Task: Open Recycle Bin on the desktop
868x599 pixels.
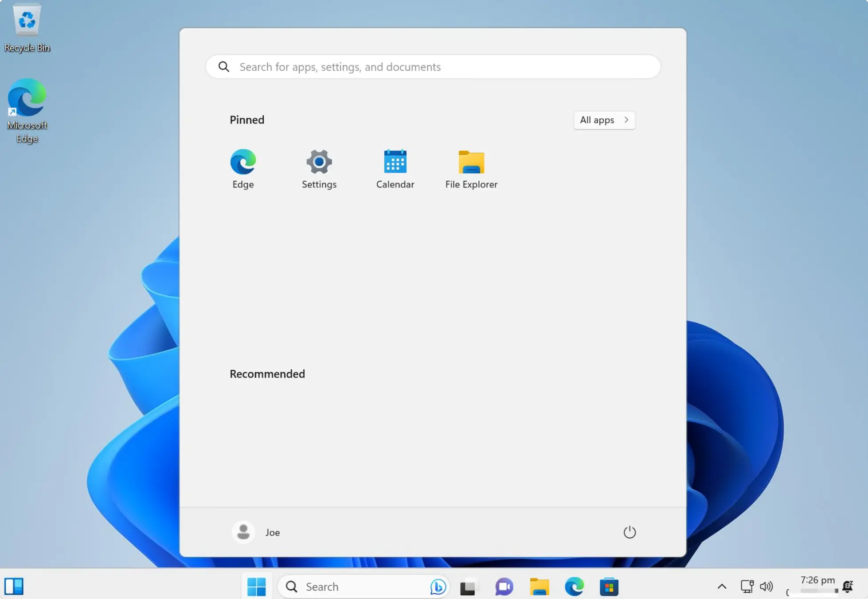Action: [x=27, y=28]
